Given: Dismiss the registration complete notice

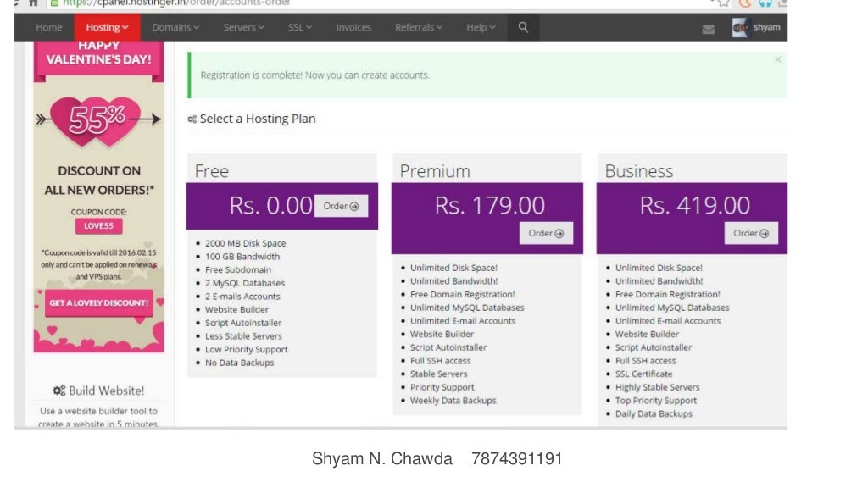Looking at the screenshot, I should pyautogui.click(x=778, y=59).
